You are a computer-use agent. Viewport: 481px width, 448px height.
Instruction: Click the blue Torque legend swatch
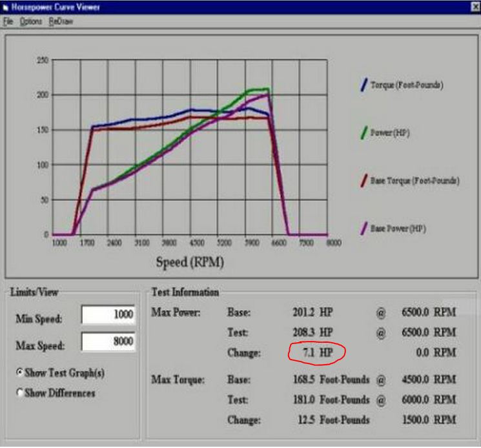click(x=364, y=85)
